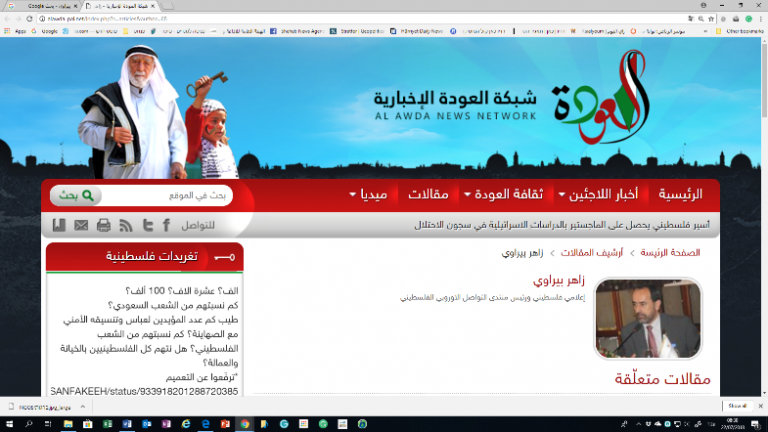Click the news ticker headline about أسير فلسطيني

(x=562, y=225)
